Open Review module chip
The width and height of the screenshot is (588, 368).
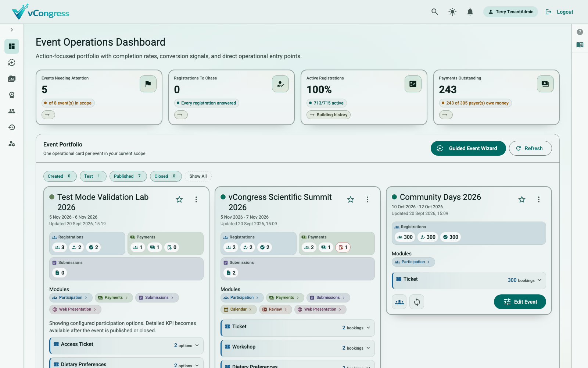pyautogui.click(x=275, y=309)
